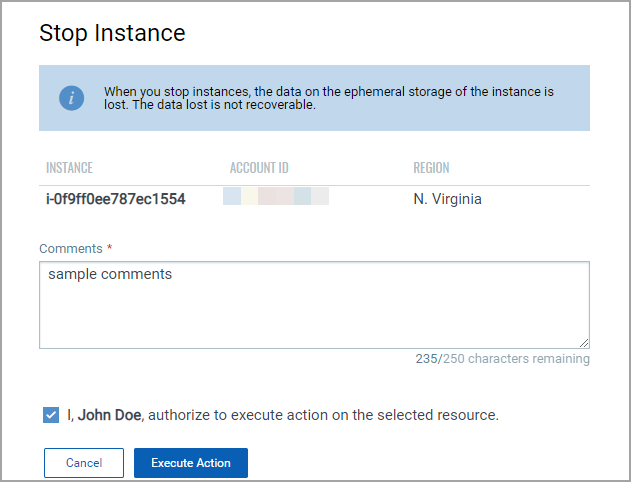The image size is (631, 482).
Task: Tick the authorization checkbox
Action: (x=51, y=415)
